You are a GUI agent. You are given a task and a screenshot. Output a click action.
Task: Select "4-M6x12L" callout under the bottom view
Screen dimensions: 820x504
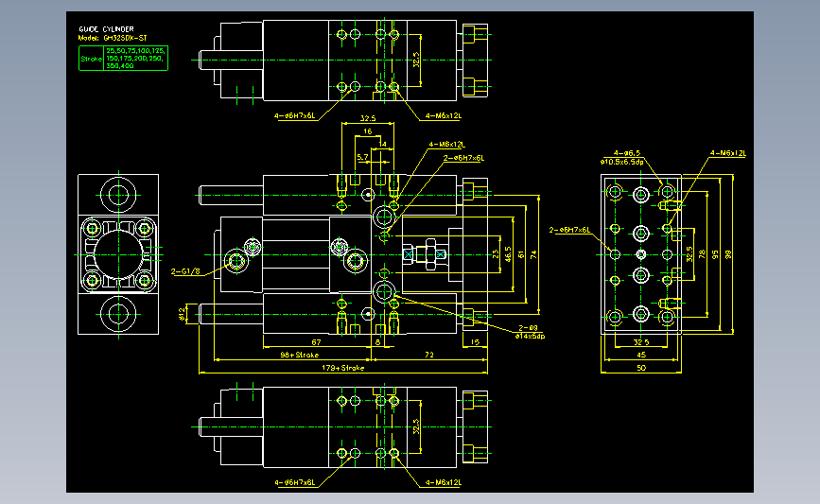click(444, 482)
